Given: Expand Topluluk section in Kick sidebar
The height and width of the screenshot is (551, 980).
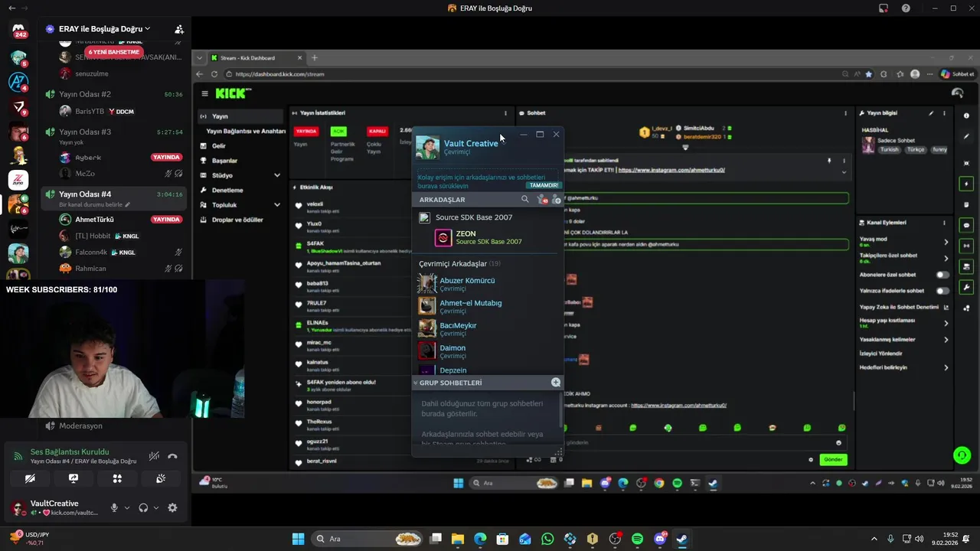Looking at the screenshot, I should pyautogui.click(x=276, y=205).
